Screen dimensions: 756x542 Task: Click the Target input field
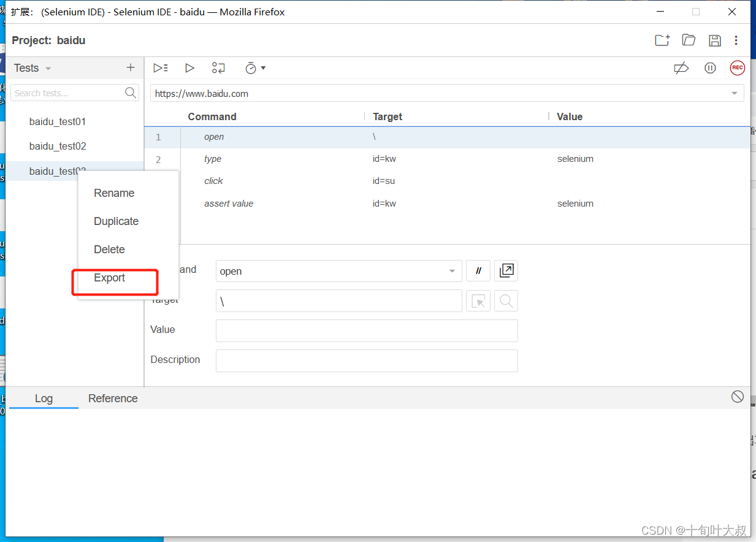pyautogui.click(x=339, y=301)
